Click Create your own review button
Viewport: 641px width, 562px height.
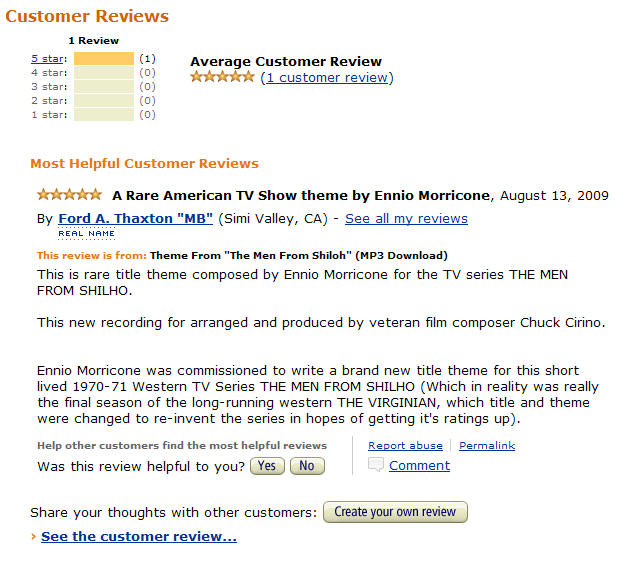click(395, 512)
